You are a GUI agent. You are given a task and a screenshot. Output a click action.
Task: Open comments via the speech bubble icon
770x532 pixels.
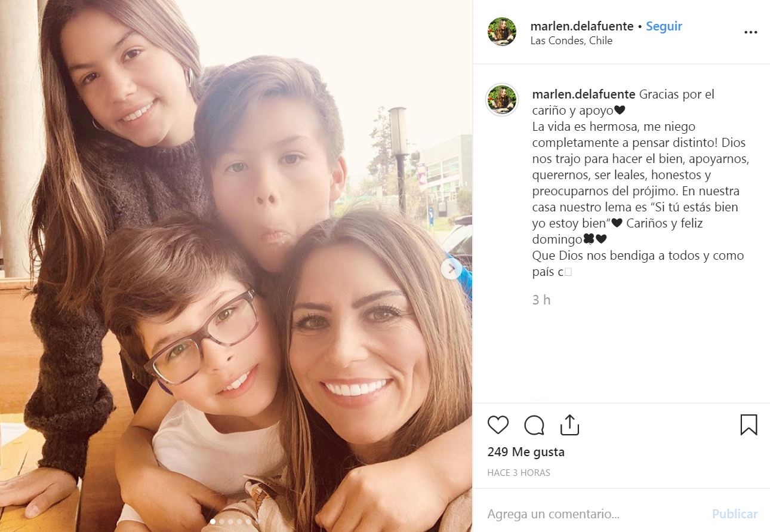click(534, 425)
